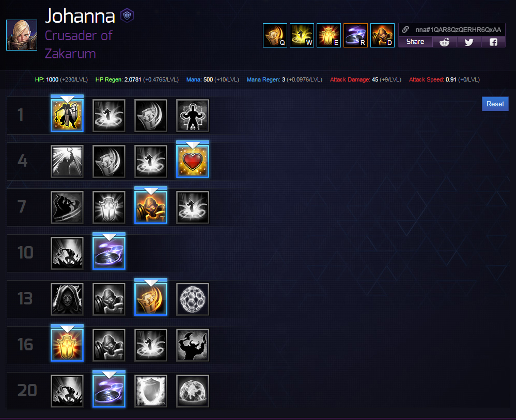Select the glowing shield talent at level 7
This screenshot has height=420, width=516.
[x=109, y=207]
